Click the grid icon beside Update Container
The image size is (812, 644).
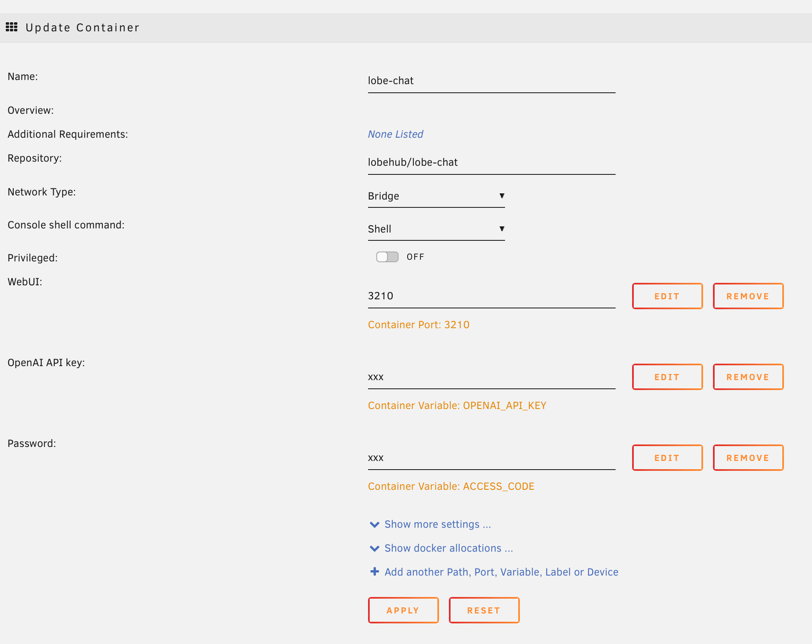tap(12, 27)
